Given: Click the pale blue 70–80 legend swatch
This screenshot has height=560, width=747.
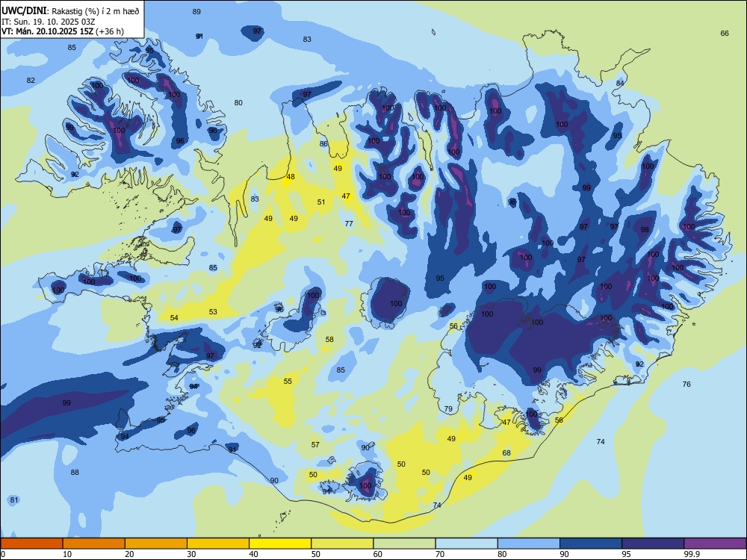Looking at the screenshot, I should 466,544.
